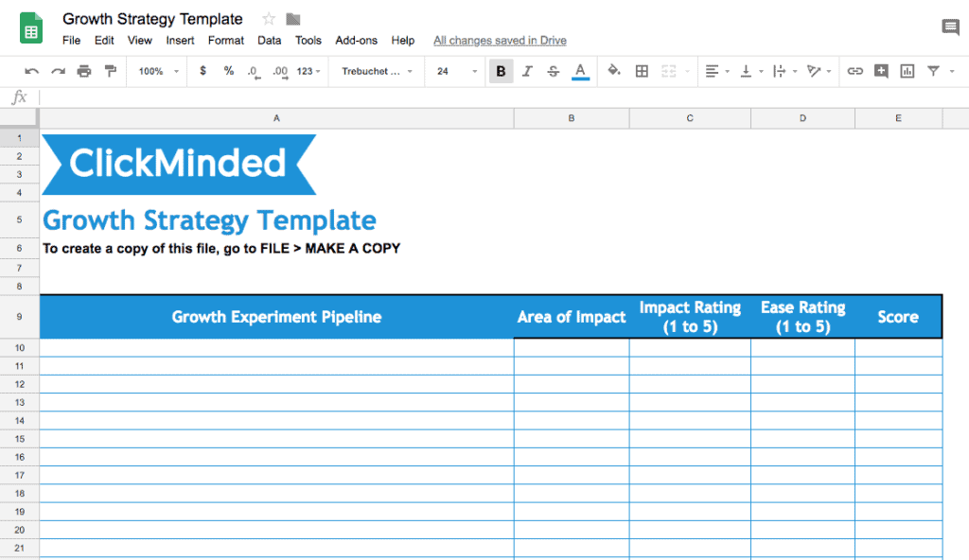
Task: Select row 5 header
Action: pos(19,219)
